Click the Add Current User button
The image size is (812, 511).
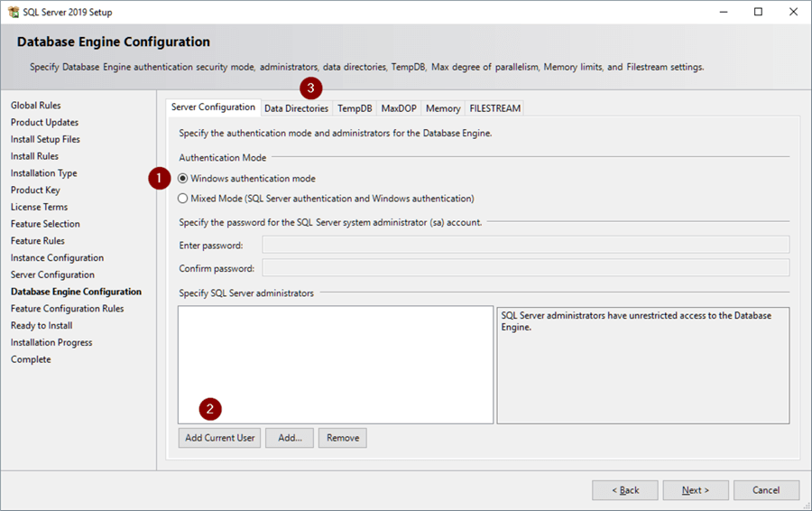pyautogui.click(x=219, y=438)
